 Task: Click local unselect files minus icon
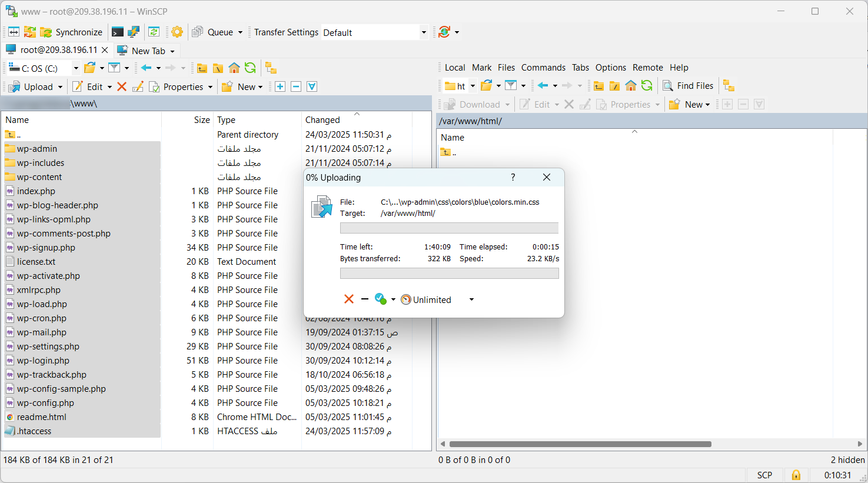tap(296, 86)
